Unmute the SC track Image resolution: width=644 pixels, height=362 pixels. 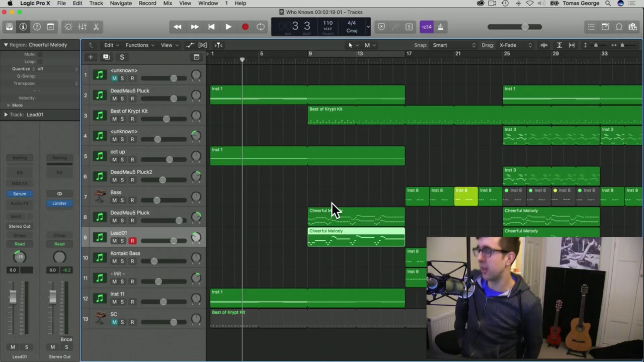(x=114, y=322)
